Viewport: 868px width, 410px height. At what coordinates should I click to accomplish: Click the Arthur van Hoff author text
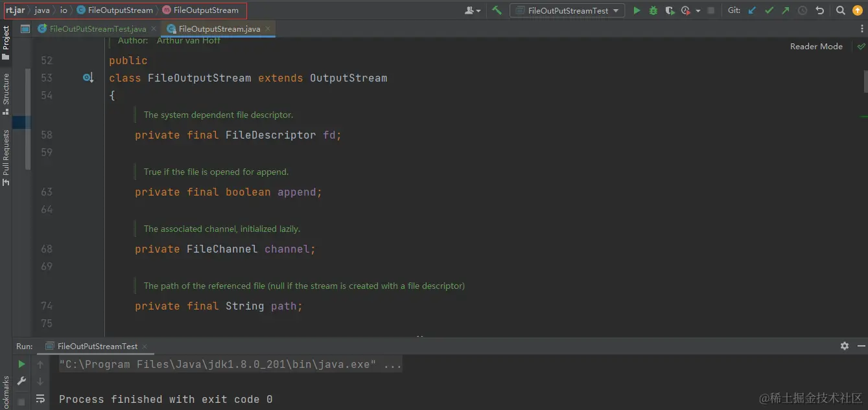189,40
